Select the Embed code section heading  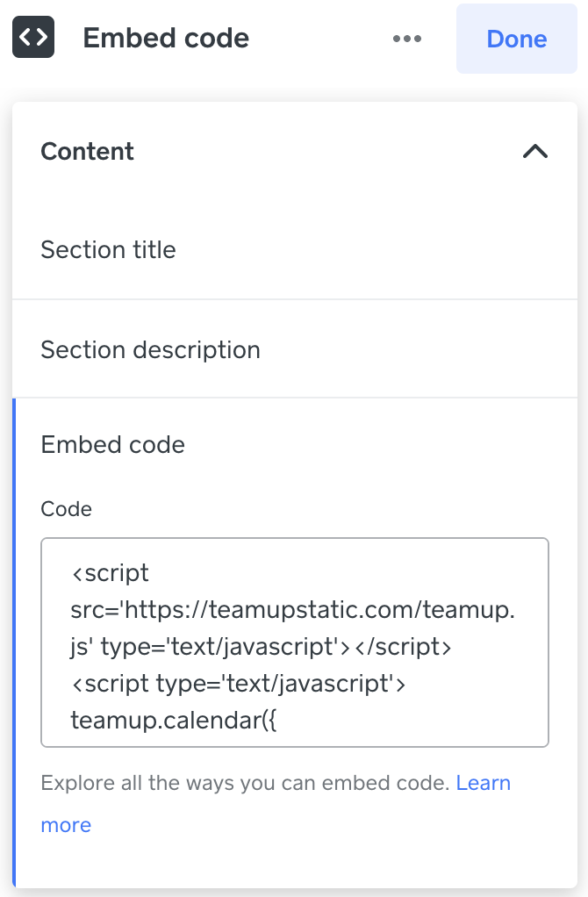[x=112, y=445]
